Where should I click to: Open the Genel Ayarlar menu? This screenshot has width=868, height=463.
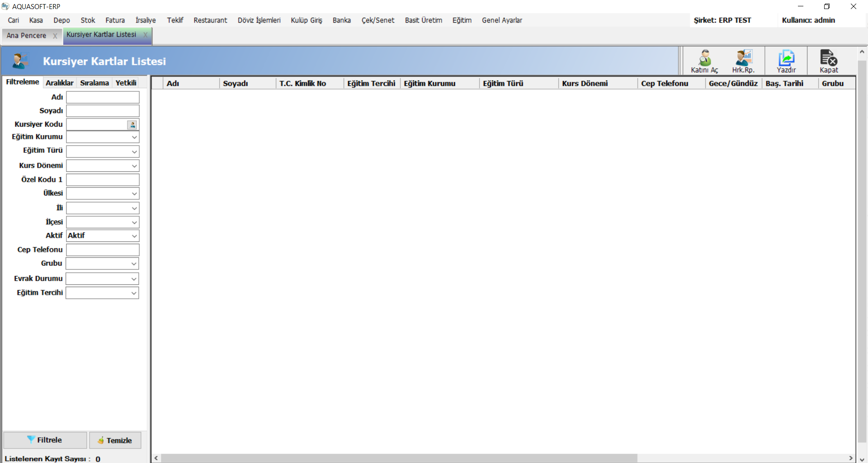502,20
